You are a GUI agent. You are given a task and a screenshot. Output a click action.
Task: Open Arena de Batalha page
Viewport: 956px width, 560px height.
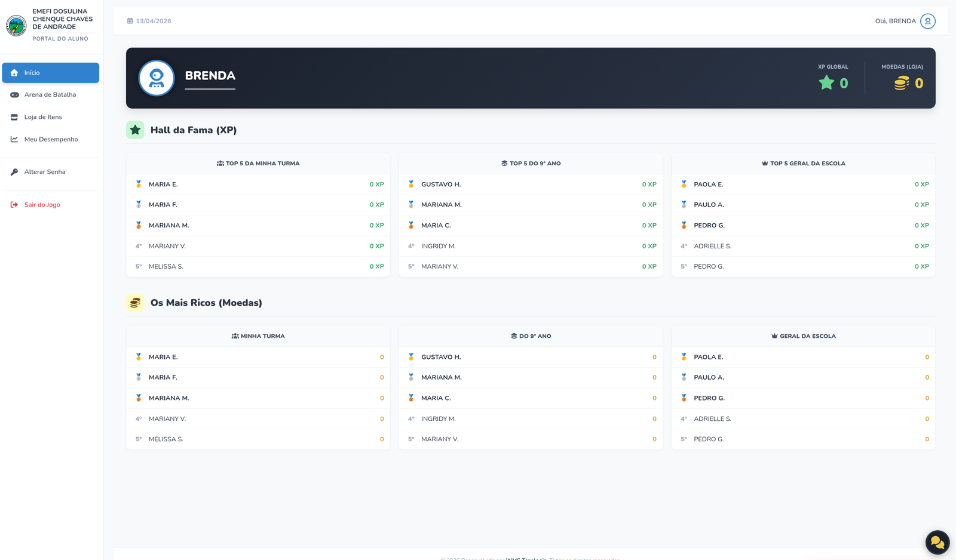tap(50, 95)
